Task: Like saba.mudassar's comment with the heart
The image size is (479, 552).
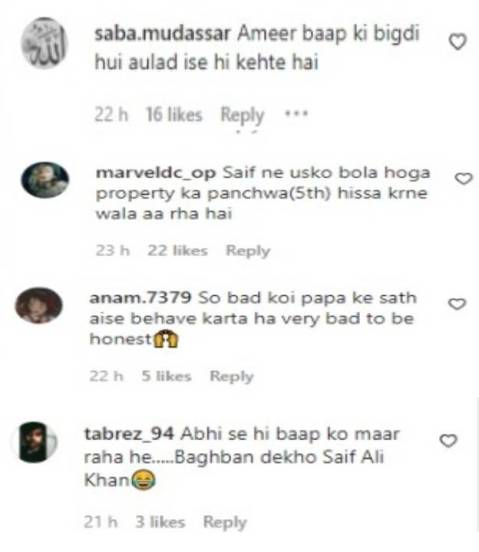Action: 458,42
